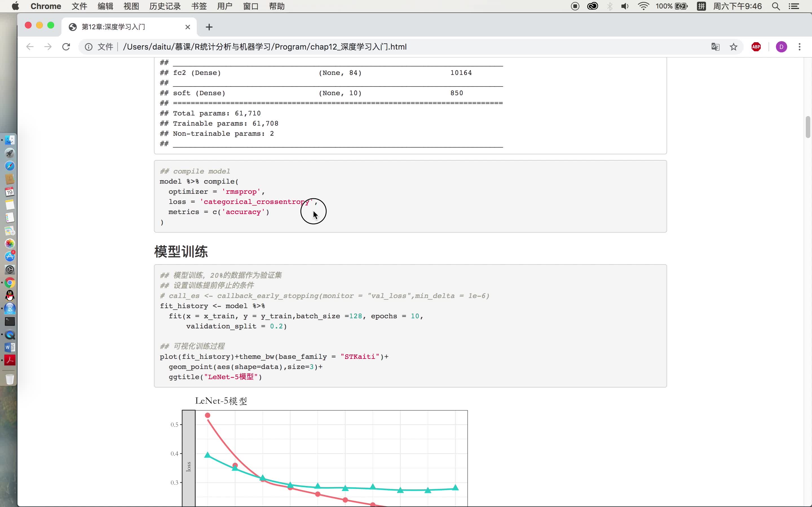Click the site information icon
This screenshot has width=812, height=507.
(89, 47)
